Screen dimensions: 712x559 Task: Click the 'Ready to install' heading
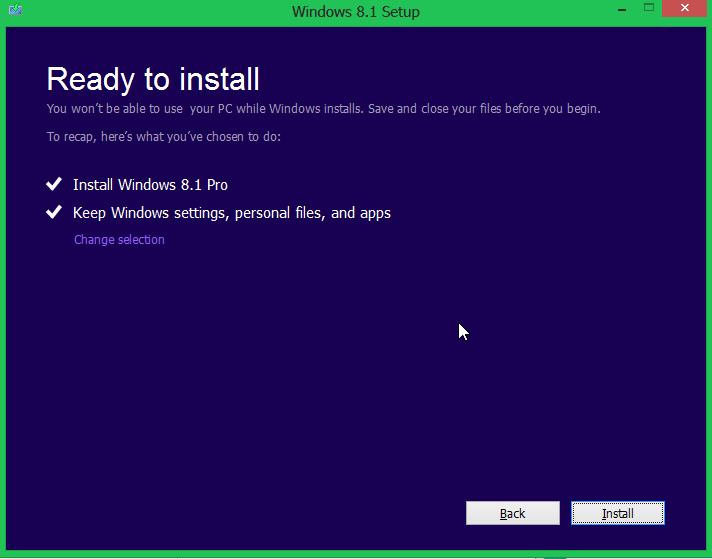click(x=153, y=79)
